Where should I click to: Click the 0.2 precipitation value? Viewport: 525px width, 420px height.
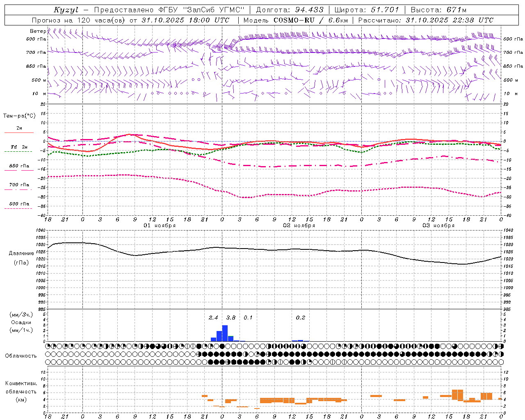pyautogui.click(x=301, y=317)
